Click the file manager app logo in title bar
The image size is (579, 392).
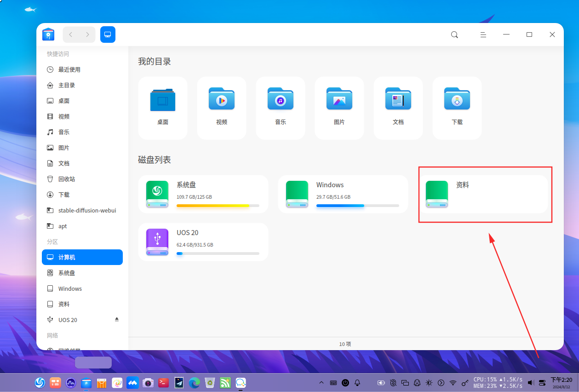(x=48, y=35)
